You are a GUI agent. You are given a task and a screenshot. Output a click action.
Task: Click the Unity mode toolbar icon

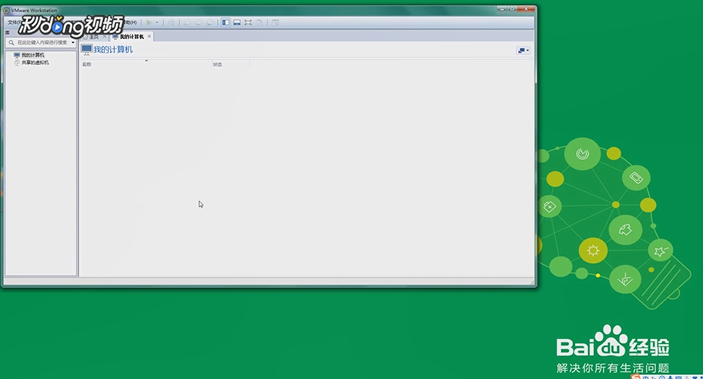tap(259, 22)
